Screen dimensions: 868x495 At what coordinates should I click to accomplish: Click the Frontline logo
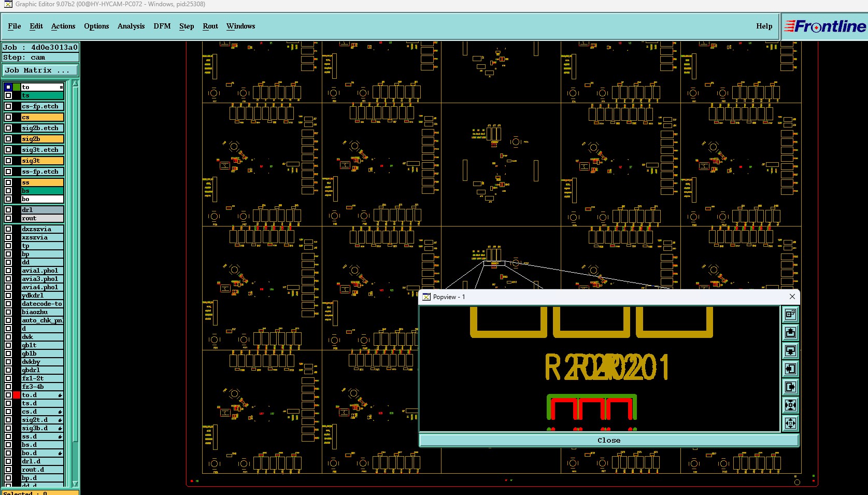[x=825, y=26]
